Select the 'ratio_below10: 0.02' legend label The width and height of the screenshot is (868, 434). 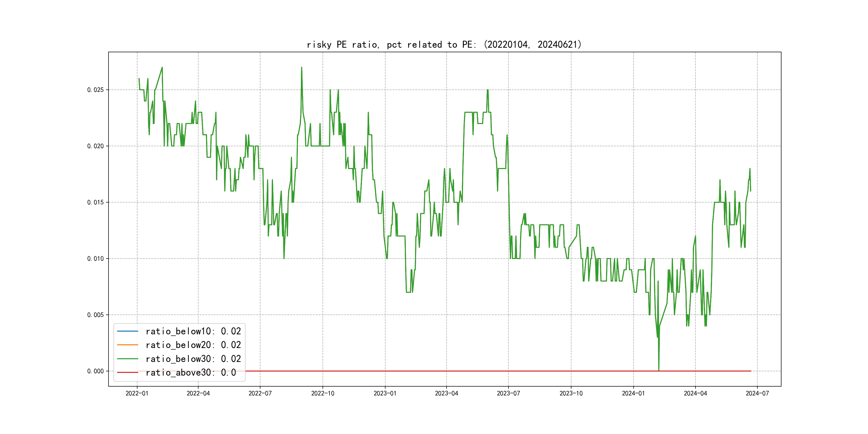point(193,331)
